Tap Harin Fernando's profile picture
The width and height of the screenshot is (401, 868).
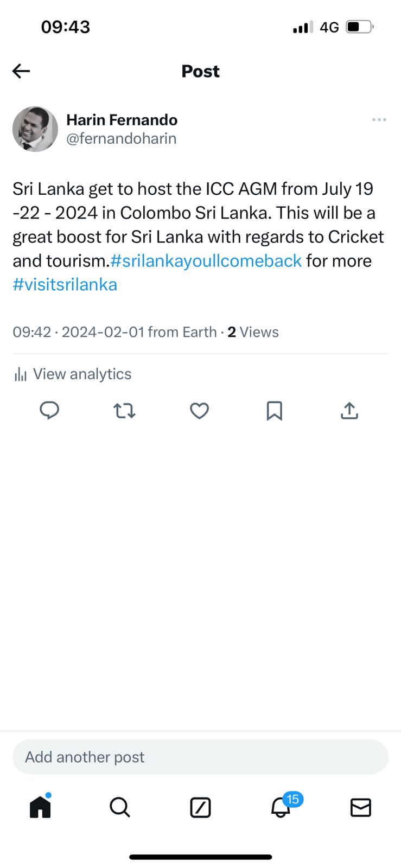(x=35, y=129)
